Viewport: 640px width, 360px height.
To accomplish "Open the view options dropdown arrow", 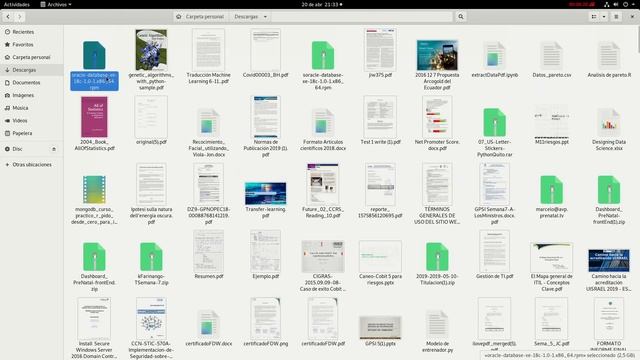I will click(604, 17).
